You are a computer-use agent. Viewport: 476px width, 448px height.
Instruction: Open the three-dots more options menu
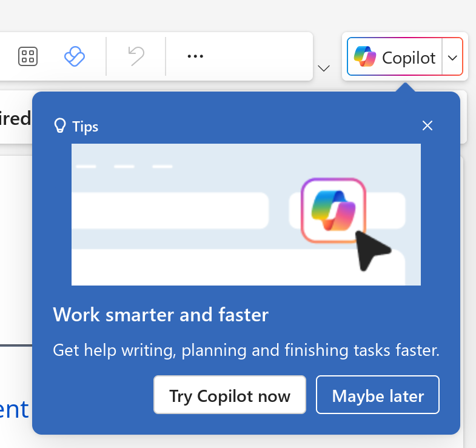(x=195, y=56)
